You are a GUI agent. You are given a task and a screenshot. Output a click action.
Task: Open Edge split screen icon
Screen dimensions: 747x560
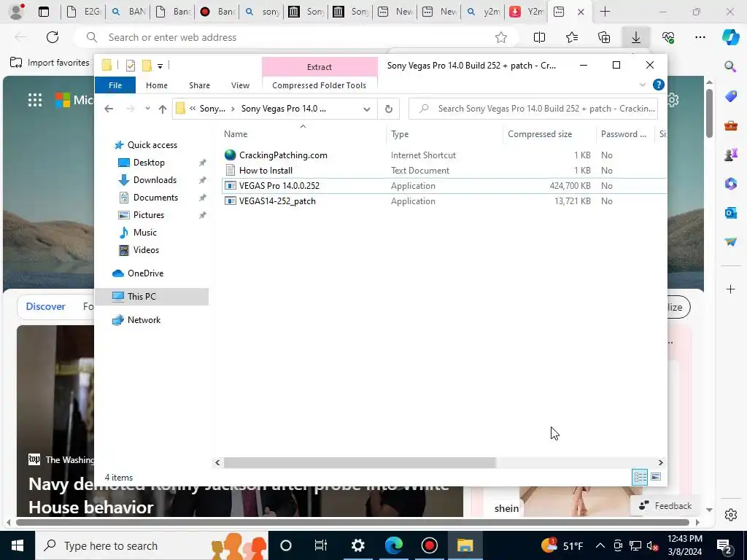coord(539,37)
